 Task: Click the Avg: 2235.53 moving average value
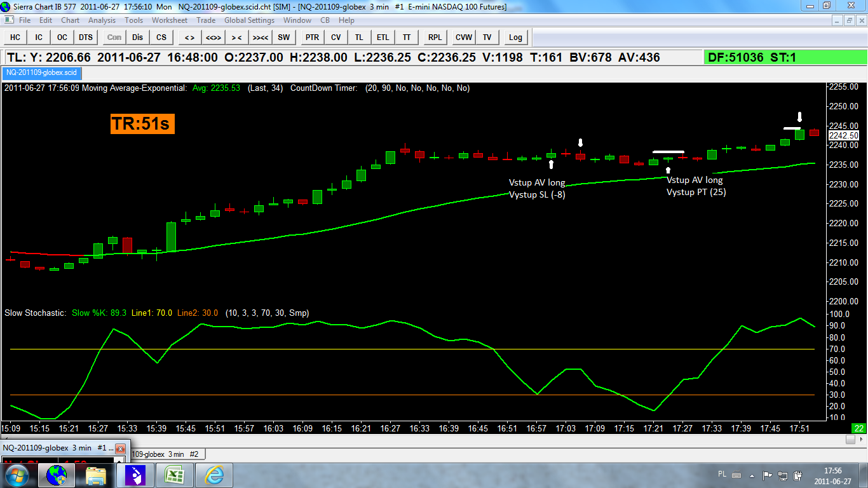tap(217, 88)
